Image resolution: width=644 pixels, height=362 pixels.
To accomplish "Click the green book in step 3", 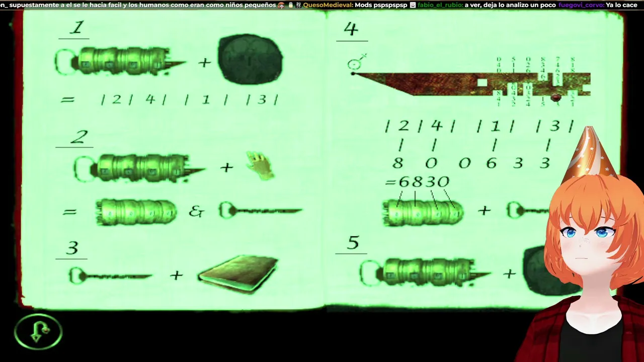I will 238,274.
